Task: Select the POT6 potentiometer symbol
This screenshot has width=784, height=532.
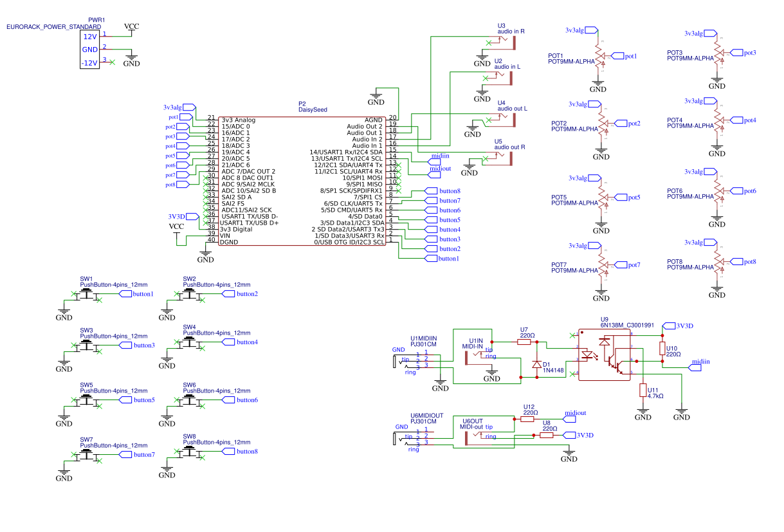Action: click(718, 191)
